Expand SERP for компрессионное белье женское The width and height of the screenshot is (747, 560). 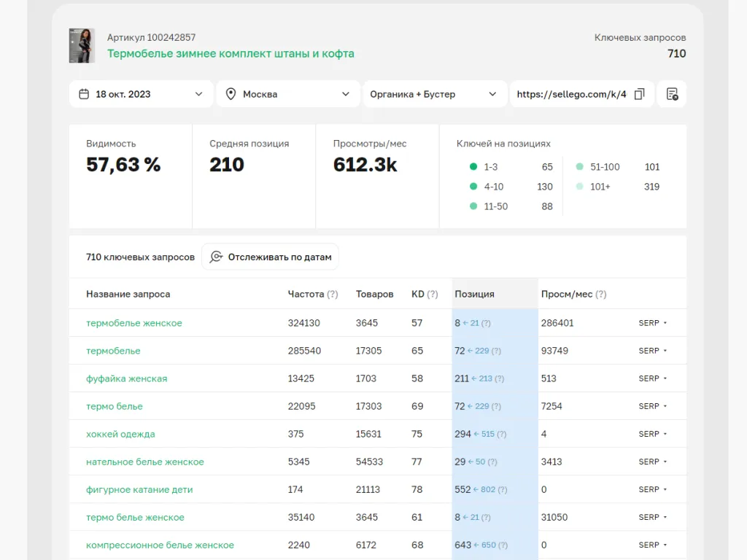(x=653, y=545)
